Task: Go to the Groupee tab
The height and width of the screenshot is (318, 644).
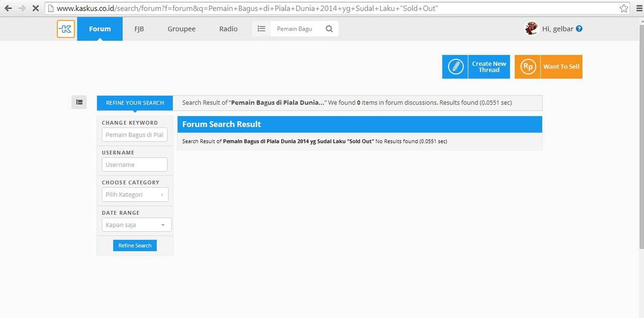Action: click(x=181, y=29)
